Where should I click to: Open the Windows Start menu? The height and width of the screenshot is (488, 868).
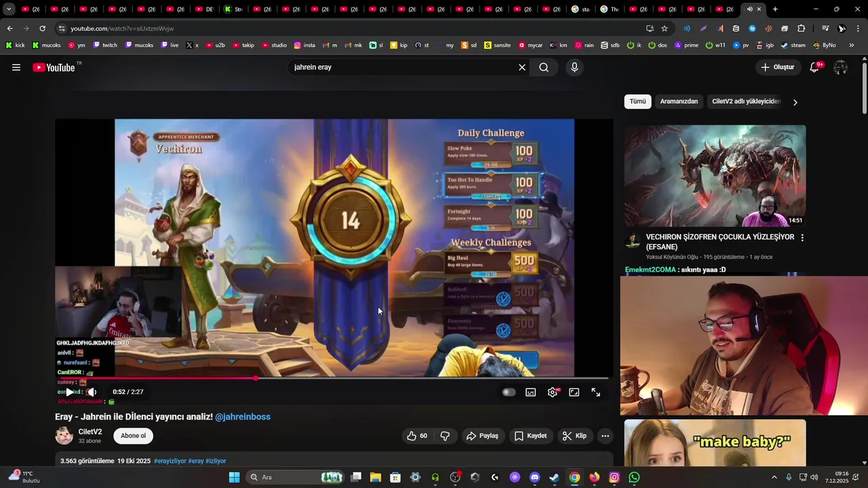[x=234, y=477]
